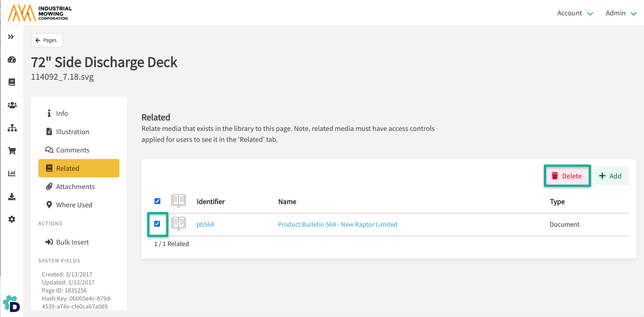Open Product Bulletin 564 - New Raptor Limited link

(337, 224)
